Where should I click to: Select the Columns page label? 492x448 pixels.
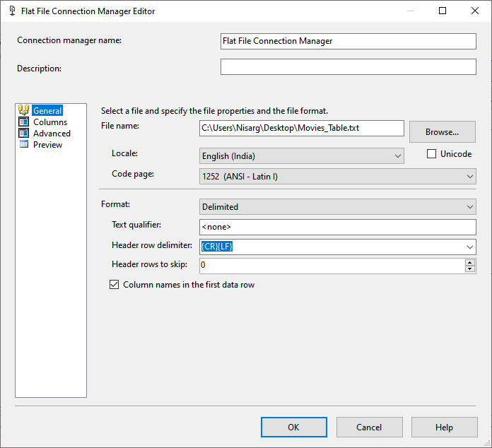click(50, 122)
